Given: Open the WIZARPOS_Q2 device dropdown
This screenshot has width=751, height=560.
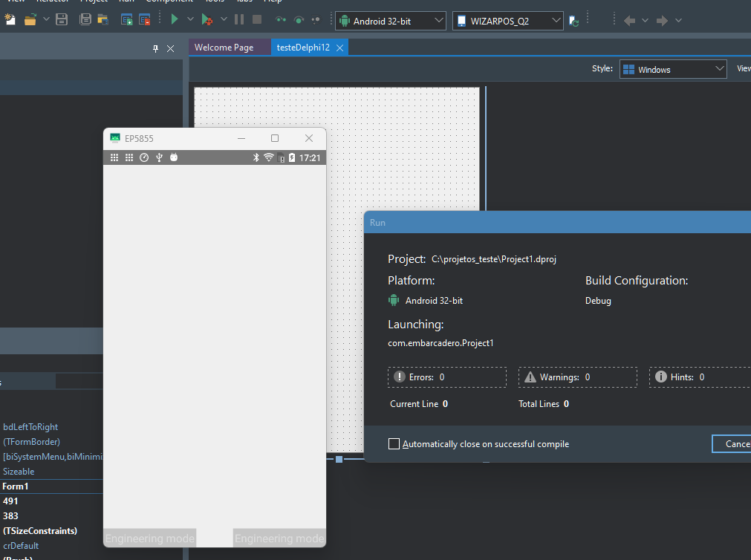Looking at the screenshot, I should 507,21.
